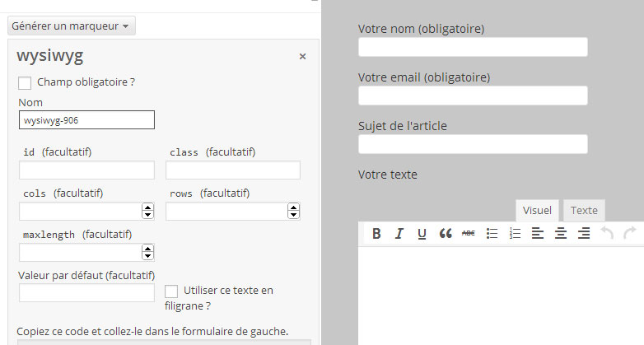Click the Champ obligatoire ? label
This screenshot has width=644, height=345.
pyautogui.click(x=86, y=82)
